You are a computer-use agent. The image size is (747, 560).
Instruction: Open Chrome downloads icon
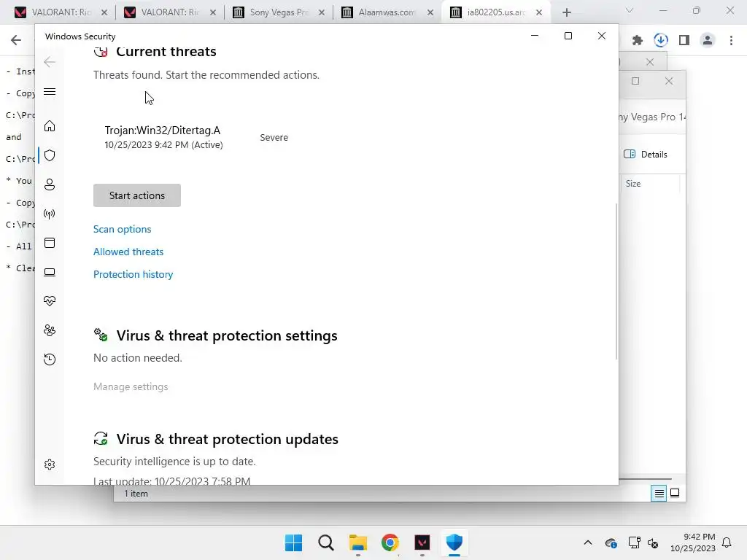(661, 41)
